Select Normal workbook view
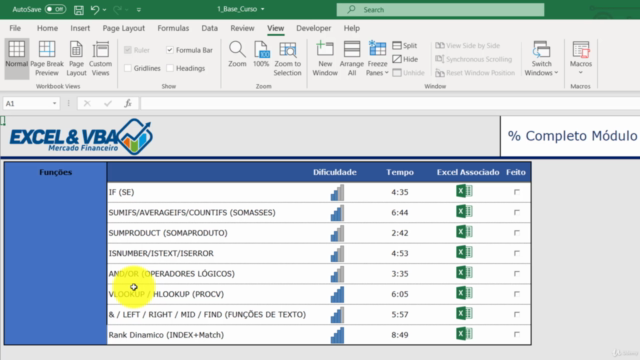 (17, 58)
